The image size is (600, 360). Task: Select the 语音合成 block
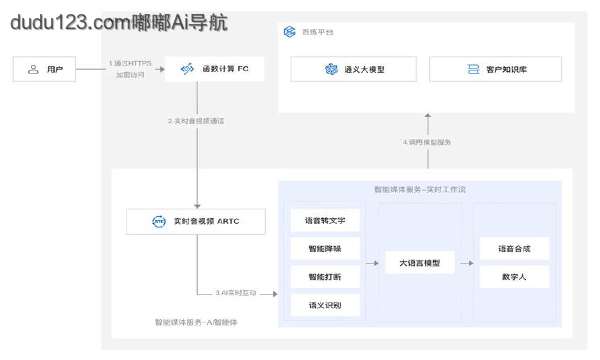pyautogui.click(x=514, y=249)
